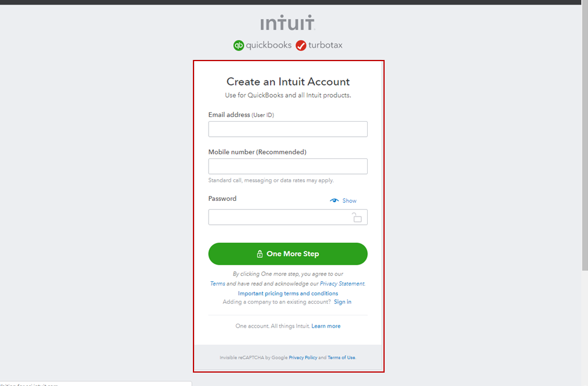Click the padlock icon in password field

click(357, 217)
